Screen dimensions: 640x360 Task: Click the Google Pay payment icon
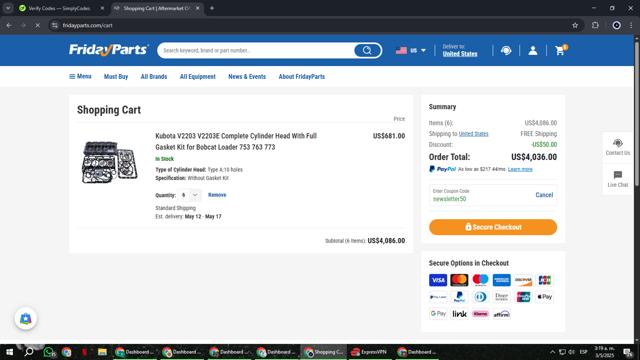438,314
